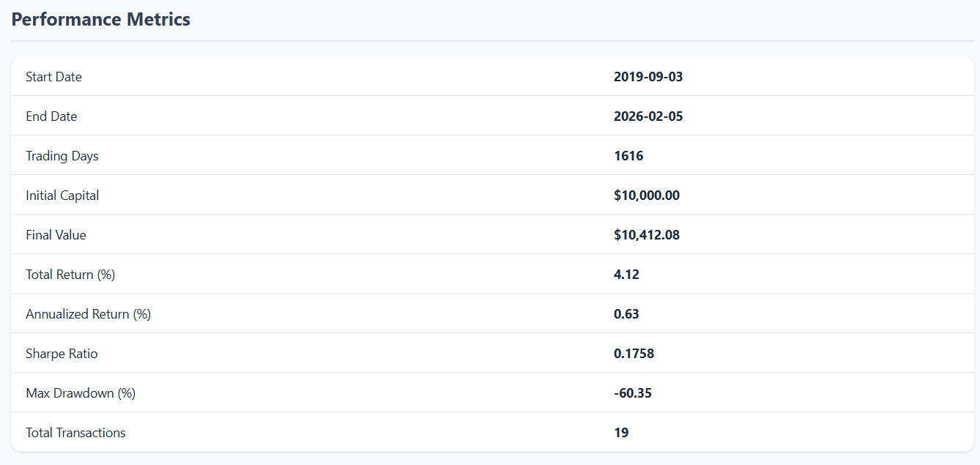Select the Total Return (%) label

coord(70,275)
